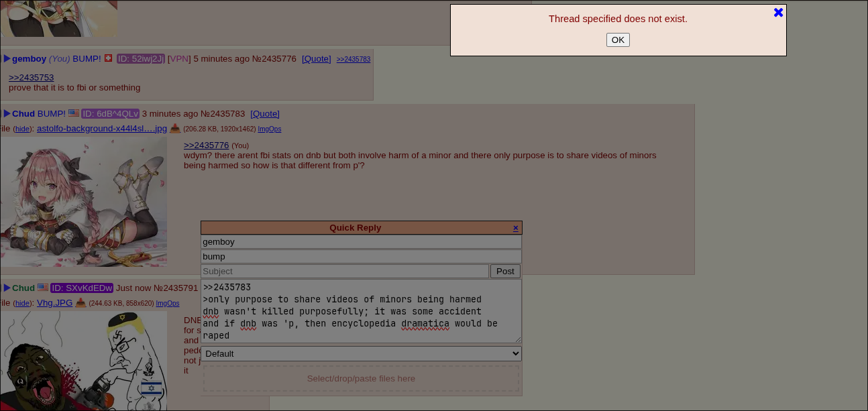Click post number №2435791
868x411 pixels.
click(x=176, y=288)
